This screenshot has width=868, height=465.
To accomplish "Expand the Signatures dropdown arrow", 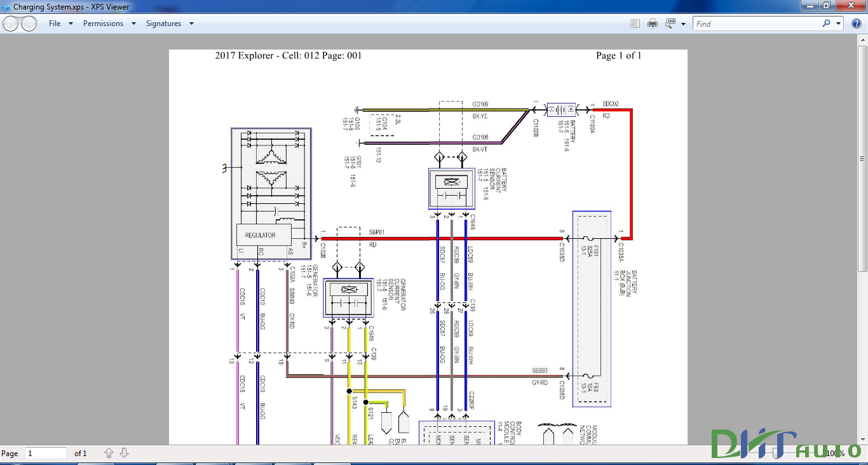I will point(191,24).
